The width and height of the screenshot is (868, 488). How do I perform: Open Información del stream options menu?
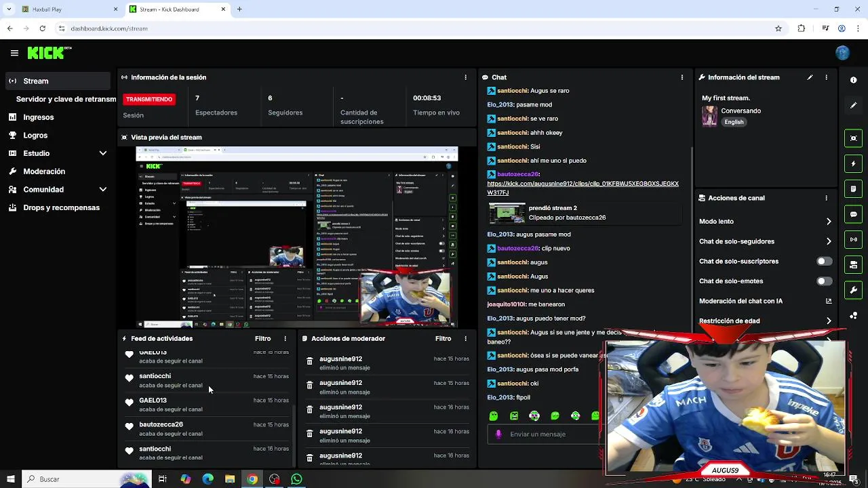coord(826,77)
